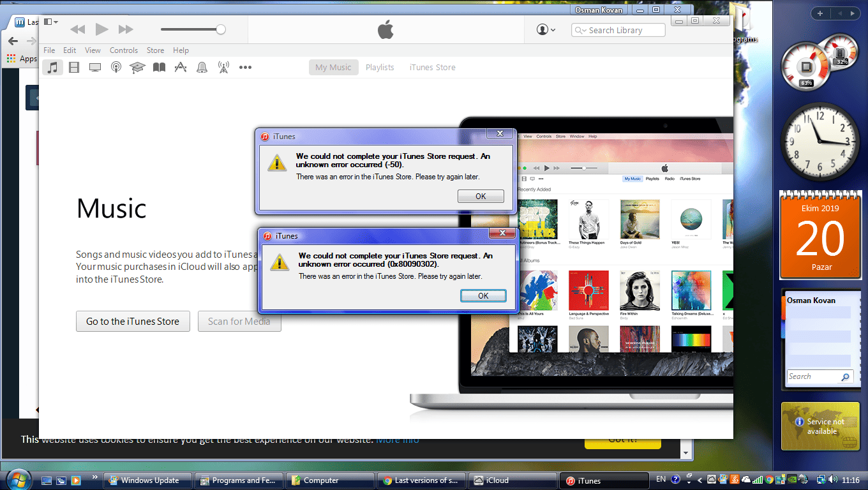
Task: Switch to the Movies library icon
Action: click(x=74, y=67)
